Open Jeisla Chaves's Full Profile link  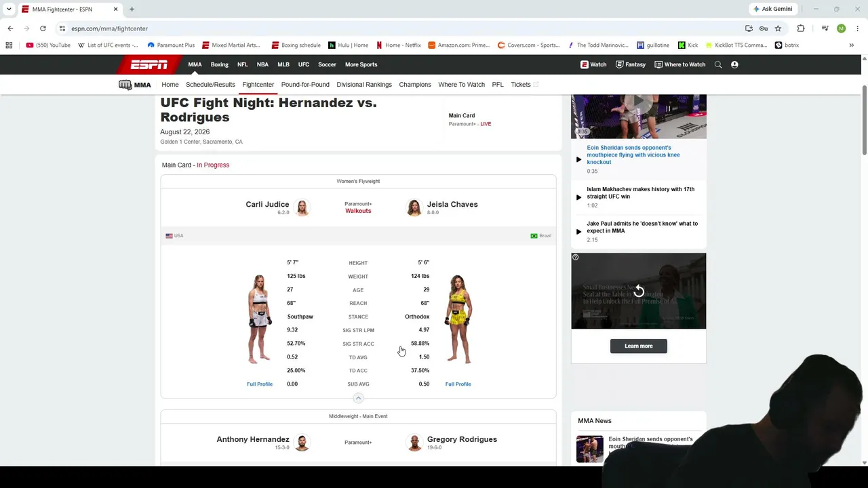(x=458, y=384)
